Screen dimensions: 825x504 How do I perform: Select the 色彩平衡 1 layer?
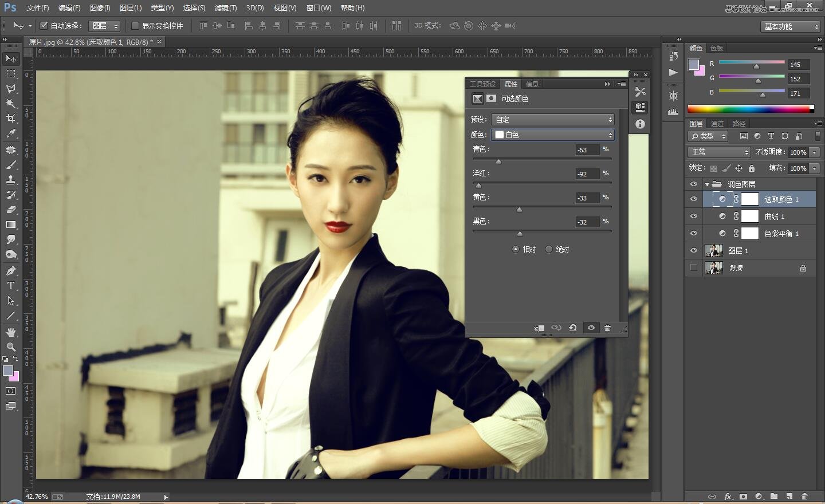[x=781, y=234]
